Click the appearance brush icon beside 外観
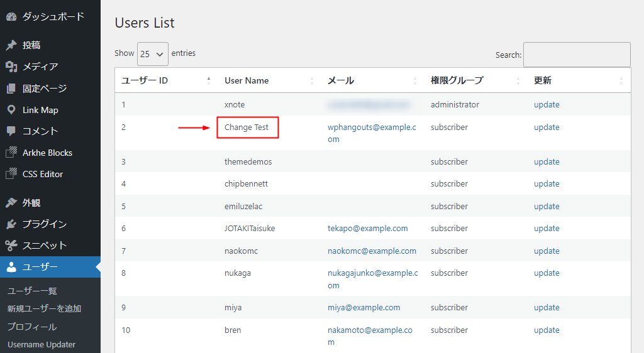Viewport: 644px width, 353px height. [x=11, y=202]
